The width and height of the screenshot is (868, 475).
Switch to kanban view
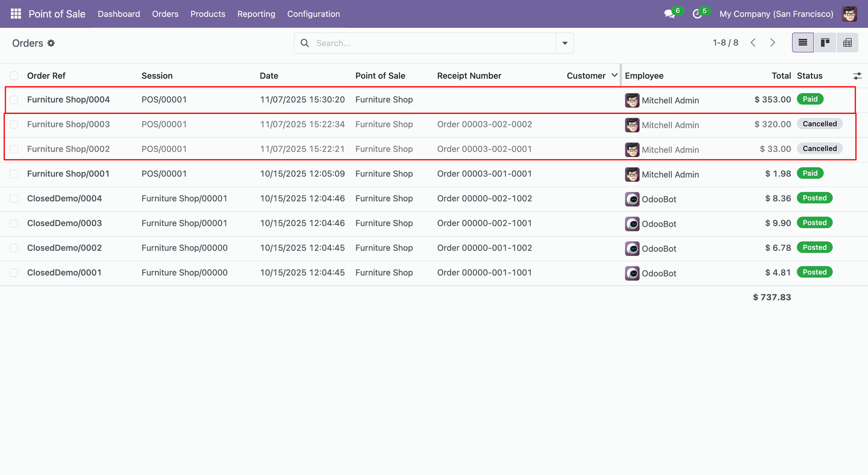tap(825, 43)
